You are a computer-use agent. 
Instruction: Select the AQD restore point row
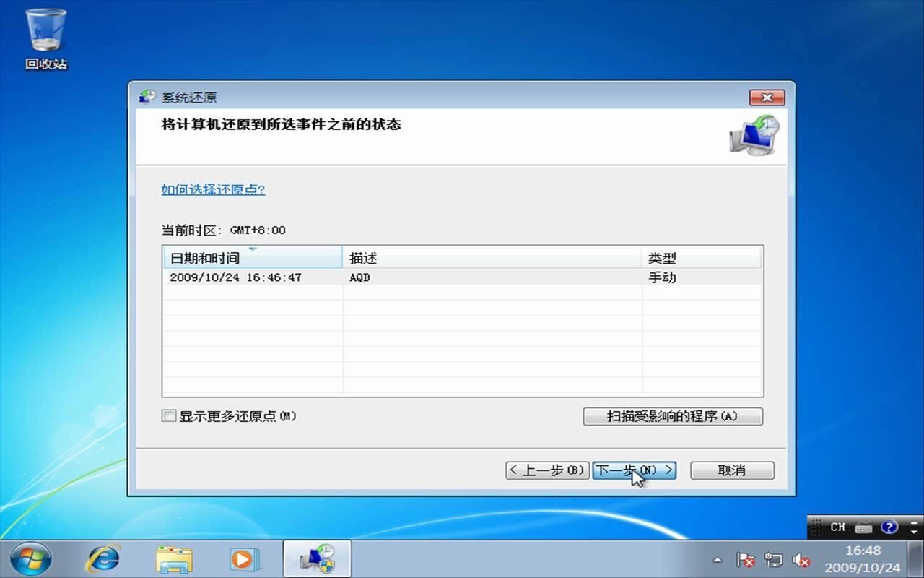tap(361, 277)
